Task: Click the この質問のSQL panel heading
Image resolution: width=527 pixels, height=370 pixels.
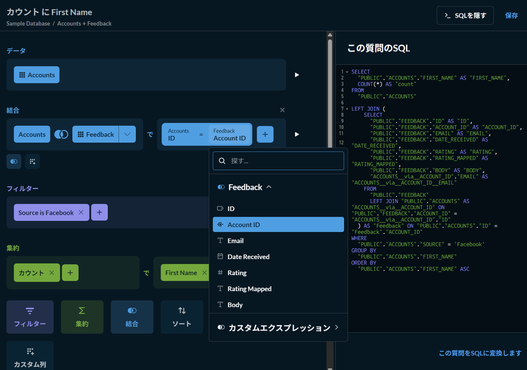Action: coord(378,48)
